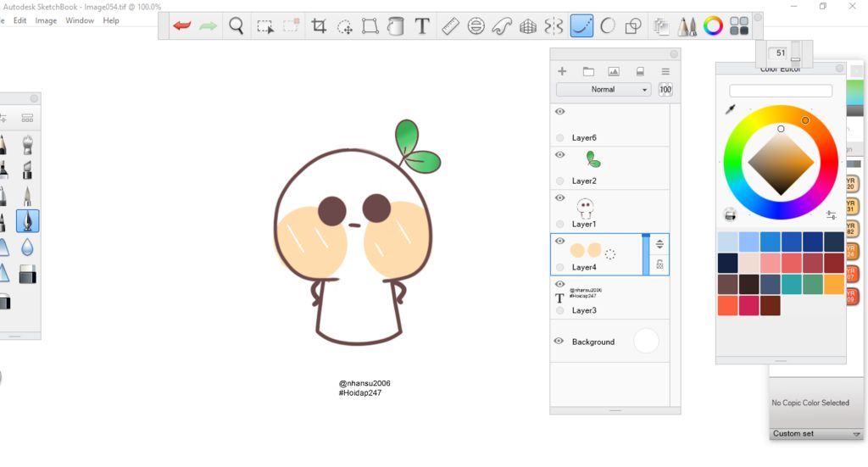Add a new layer with plus icon
The image size is (868, 467).
coord(561,71)
